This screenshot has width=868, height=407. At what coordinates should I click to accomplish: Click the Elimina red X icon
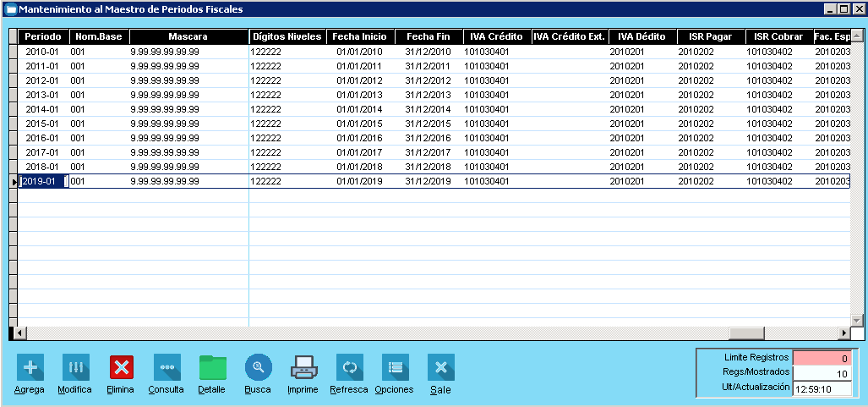[x=121, y=367]
